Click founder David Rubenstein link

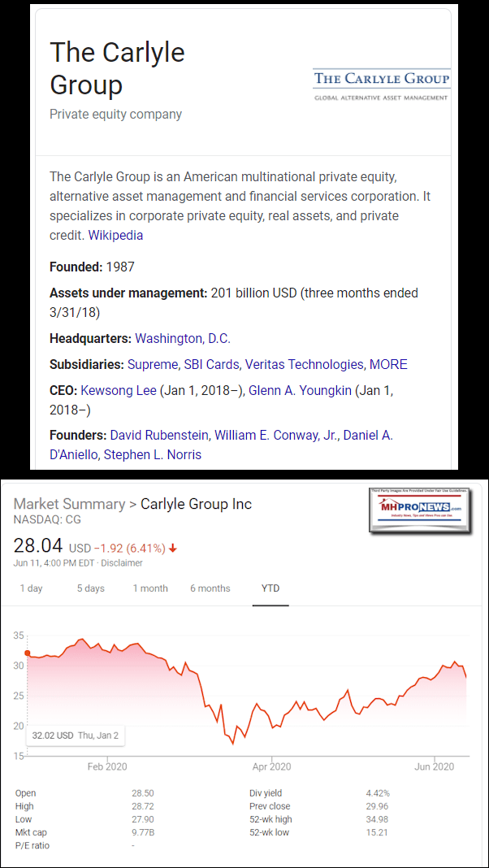tap(159, 435)
